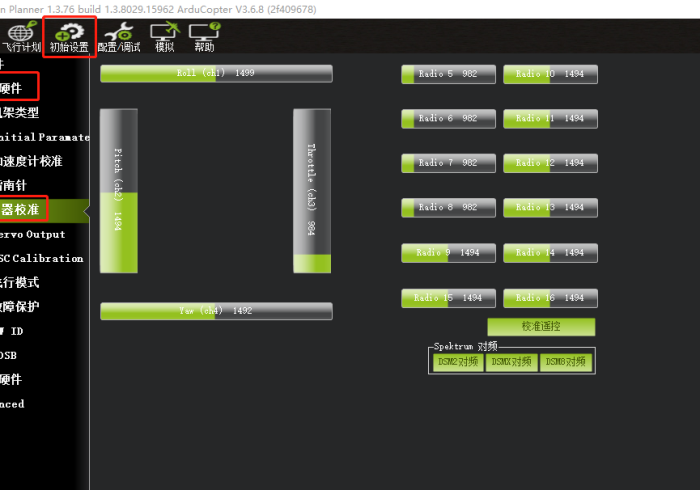Select 飞行模式 flight modes in sidebar

[30, 283]
